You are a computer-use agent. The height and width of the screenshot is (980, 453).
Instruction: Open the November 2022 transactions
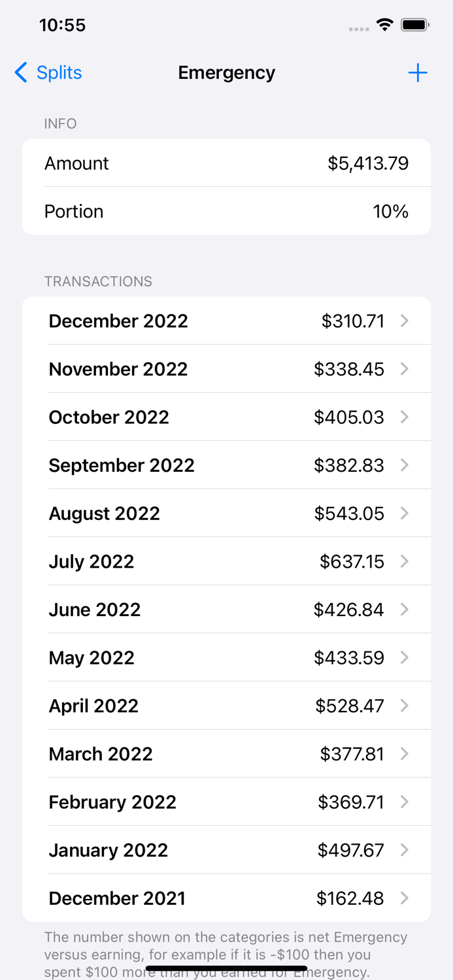click(x=226, y=368)
